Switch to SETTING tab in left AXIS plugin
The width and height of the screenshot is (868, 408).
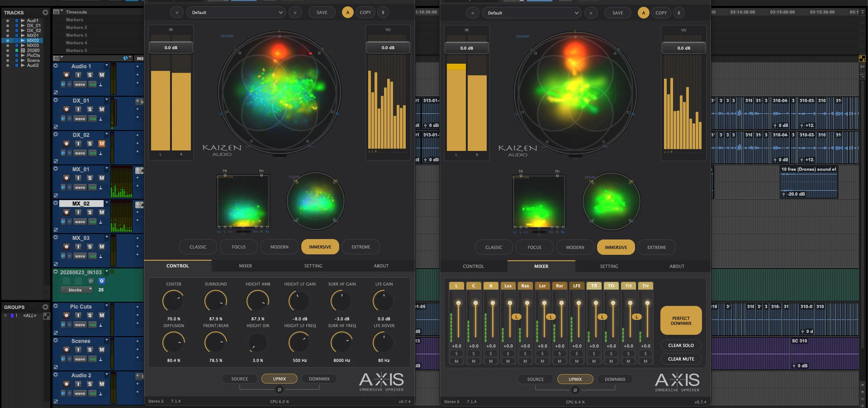313,266
